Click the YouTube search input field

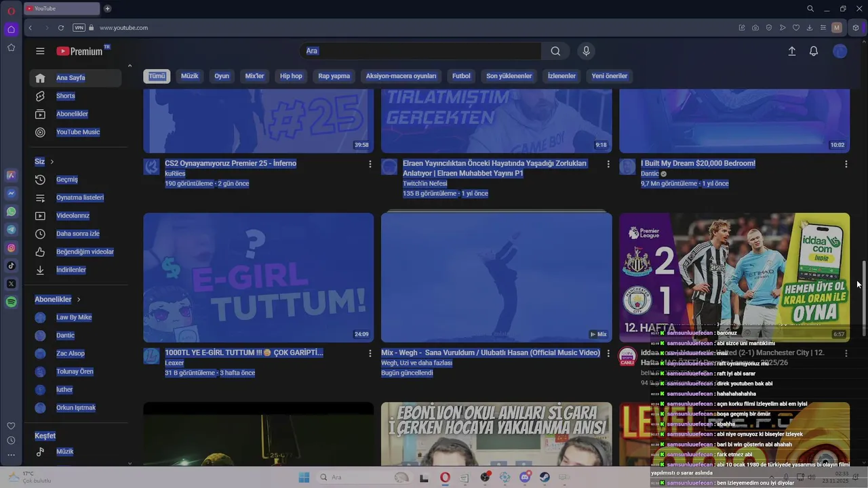point(420,51)
